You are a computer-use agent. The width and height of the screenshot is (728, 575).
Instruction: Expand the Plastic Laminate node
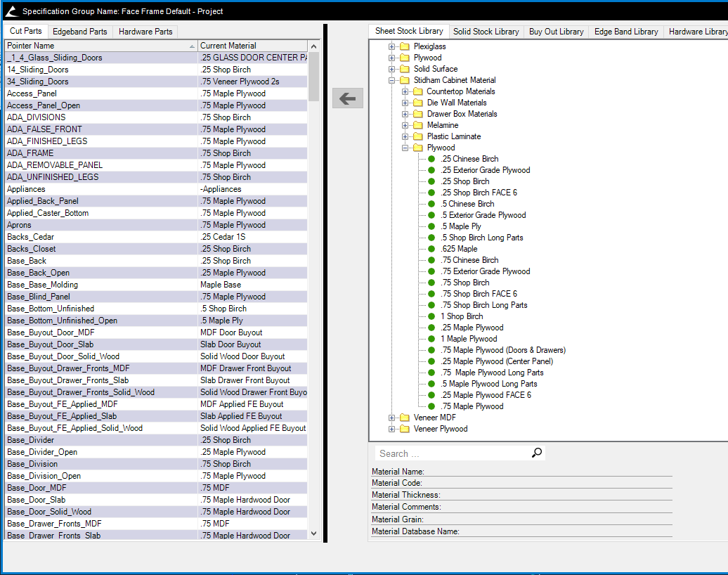pyautogui.click(x=405, y=136)
